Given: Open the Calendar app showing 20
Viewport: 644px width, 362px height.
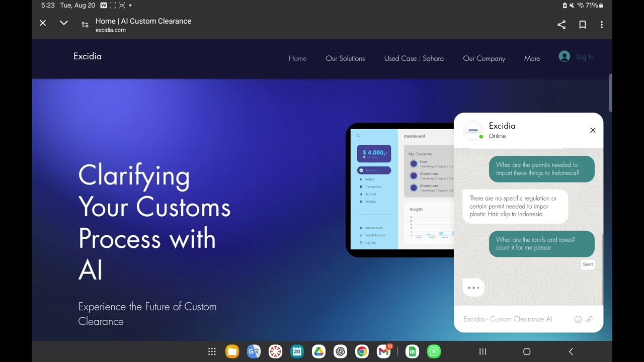Looking at the screenshot, I should click(x=297, y=352).
